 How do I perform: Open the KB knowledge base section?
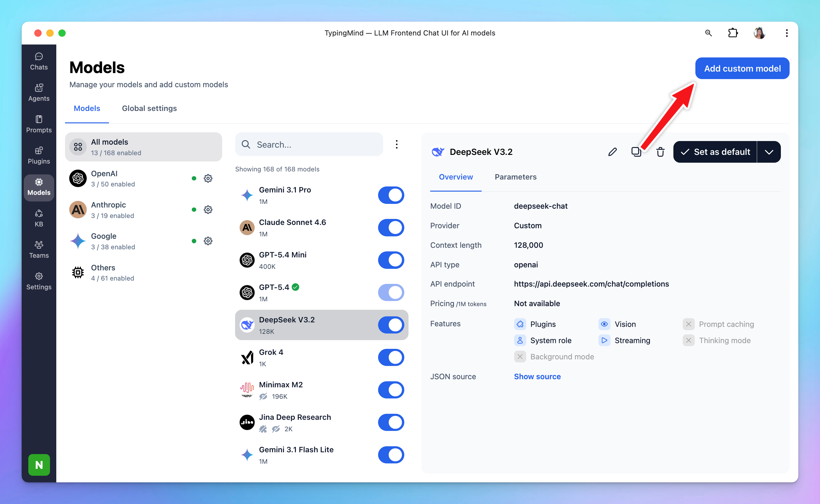coord(39,218)
